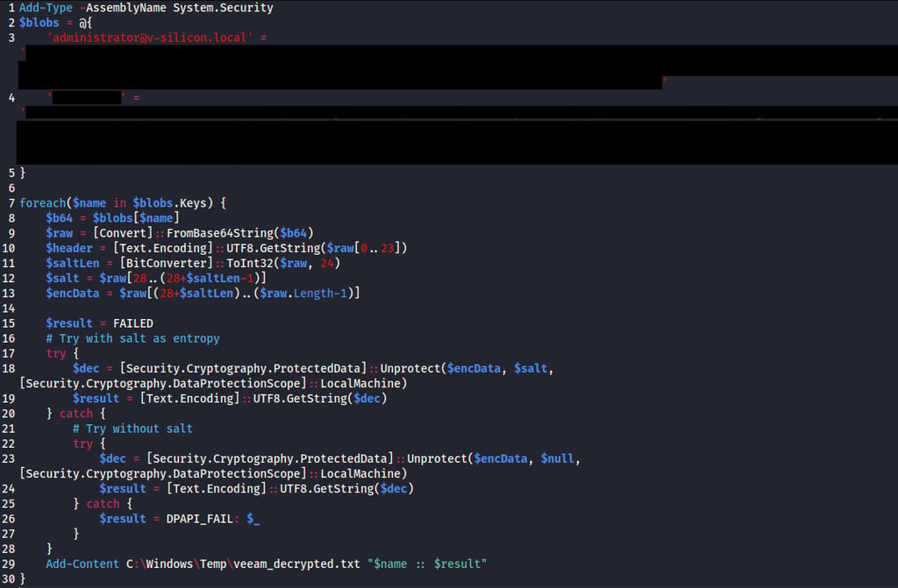Click '$b64' variable on line 8
This screenshot has height=588, width=898.
click(60, 218)
